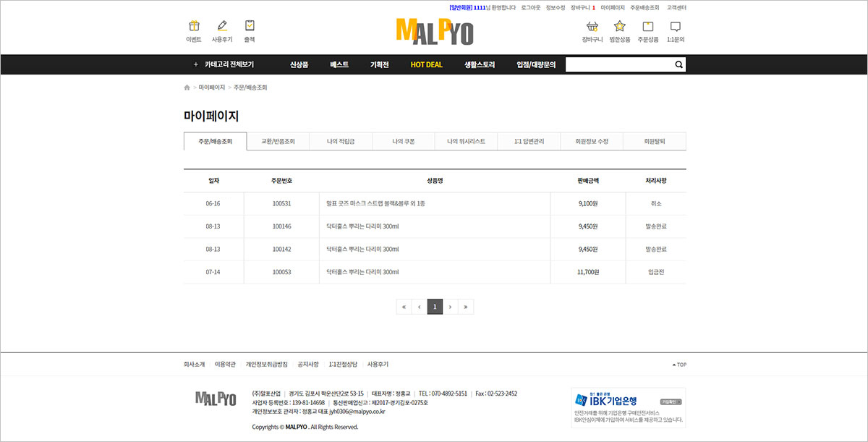
Task: Click the 장바구니 1 top link
Action: click(x=583, y=7)
